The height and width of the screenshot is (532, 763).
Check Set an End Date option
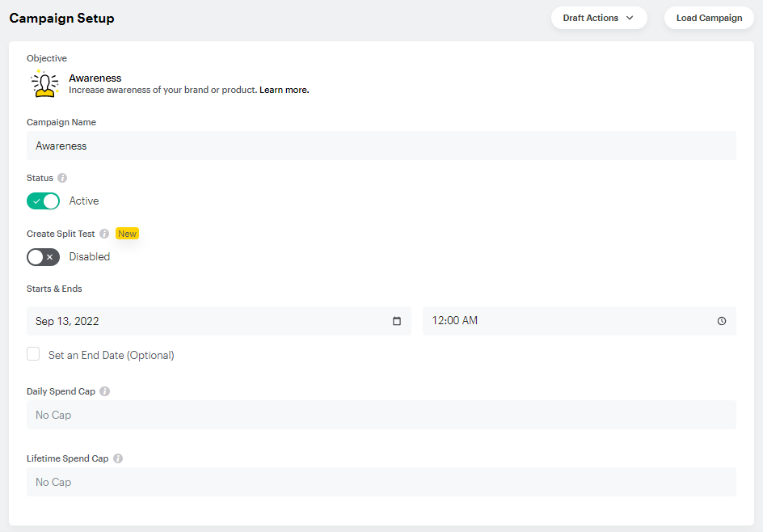click(x=33, y=354)
